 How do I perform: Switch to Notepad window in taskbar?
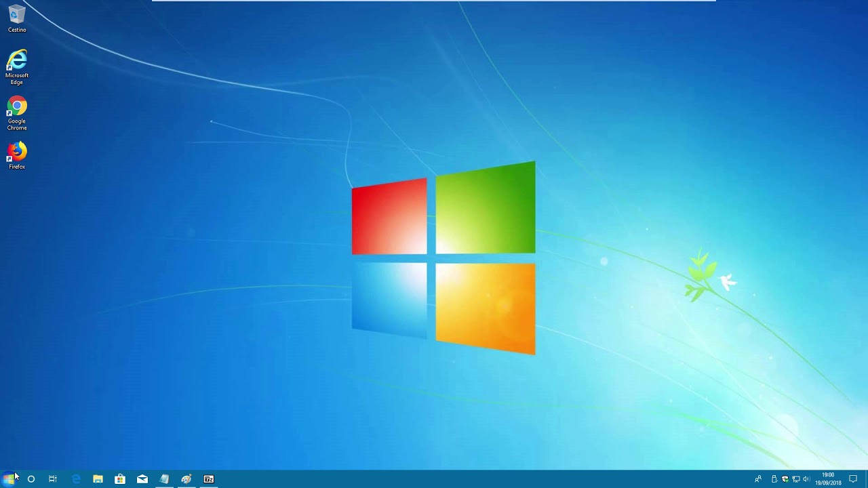click(164, 479)
